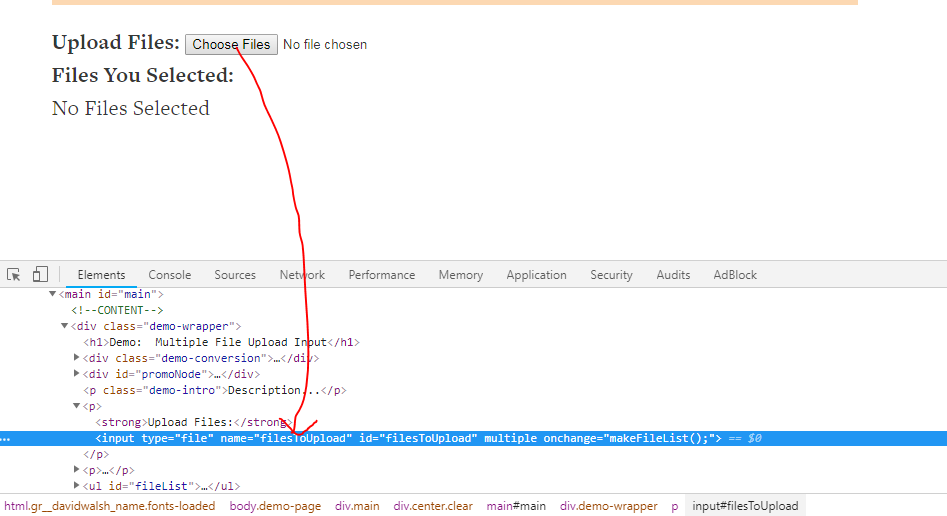Open the Console tab
Screen dimensions: 947x516
click(170, 275)
